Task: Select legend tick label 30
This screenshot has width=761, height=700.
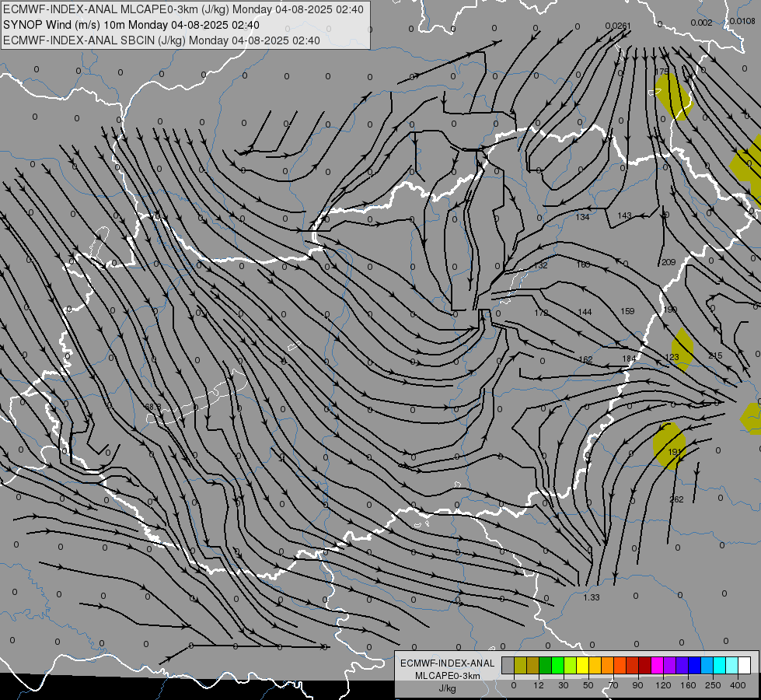Action: point(564,685)
